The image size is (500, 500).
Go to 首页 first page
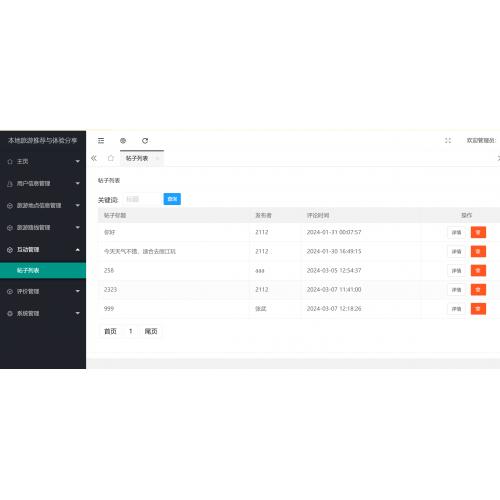tap(110, 331)
